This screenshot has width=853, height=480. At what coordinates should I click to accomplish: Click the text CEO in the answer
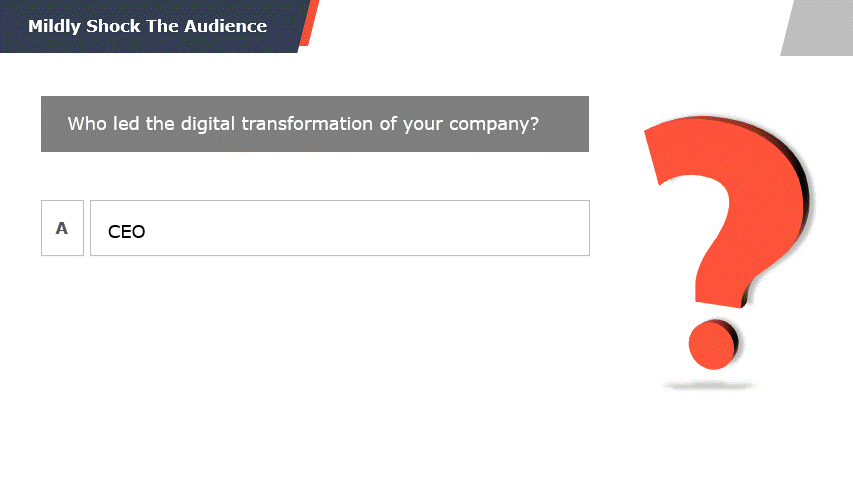coord(127,232)
